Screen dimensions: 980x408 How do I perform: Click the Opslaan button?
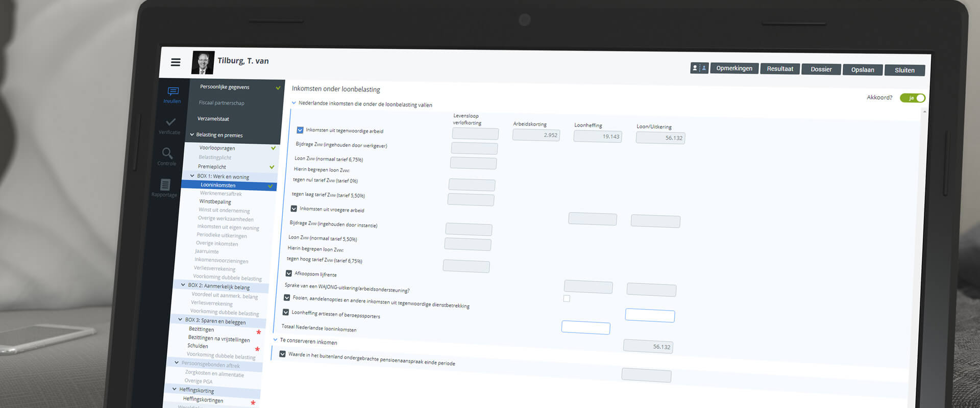[x=862, y=70]
